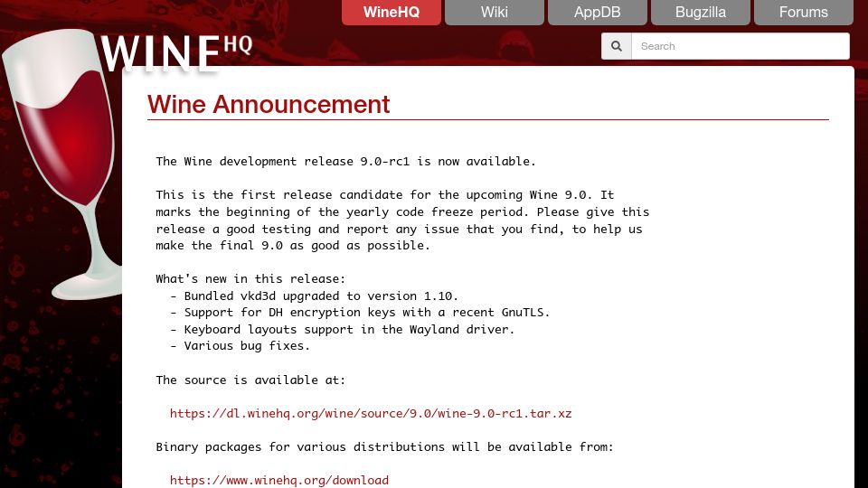Select the WineHQ tab
The width and height of the screenshot is (868, 488).
click(392, 12)
